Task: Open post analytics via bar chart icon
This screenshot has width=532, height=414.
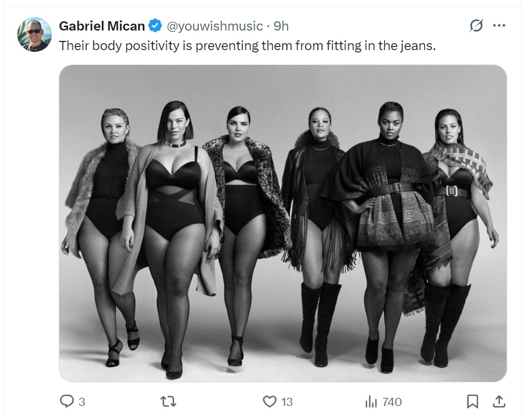Action: pos(371,401)
